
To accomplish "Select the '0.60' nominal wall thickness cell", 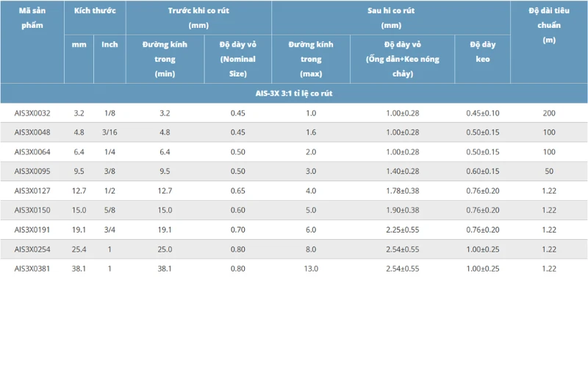I will click(x=237, y=210).
